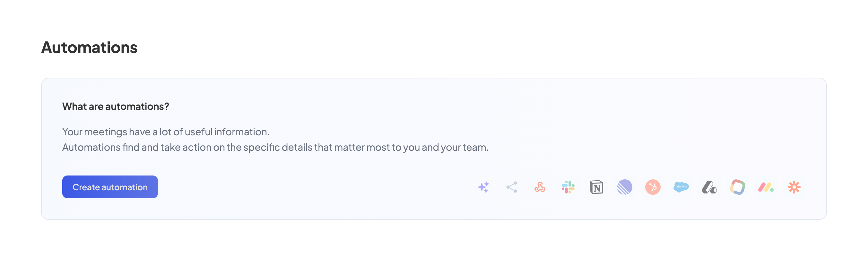Open the Notion integration icon
868x261 pixels.
[x=596, y=187]
